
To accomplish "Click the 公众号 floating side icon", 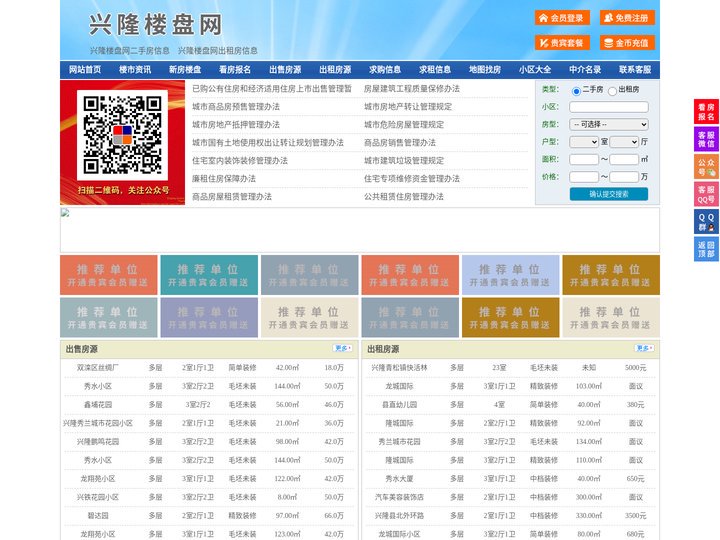I will coord(706,167).
